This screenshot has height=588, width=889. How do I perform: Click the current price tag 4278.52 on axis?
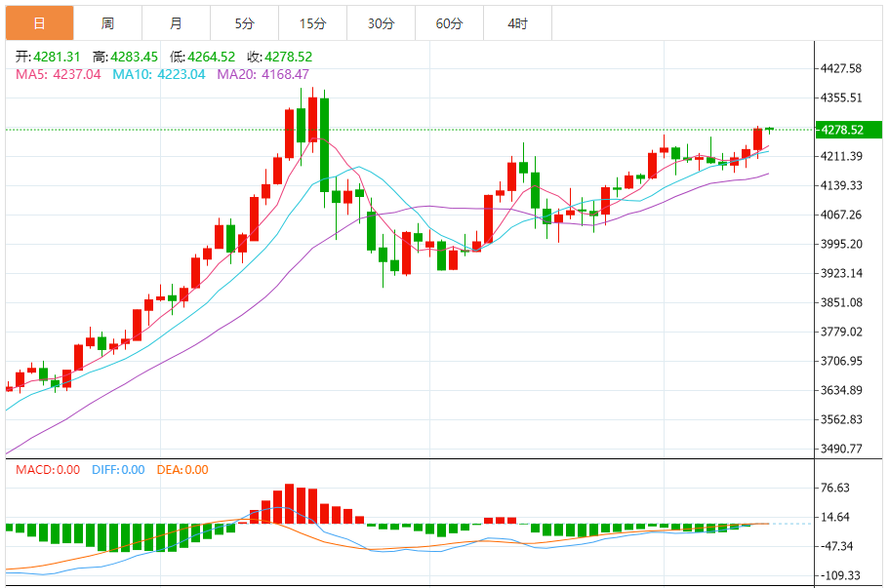click(842, 130)
